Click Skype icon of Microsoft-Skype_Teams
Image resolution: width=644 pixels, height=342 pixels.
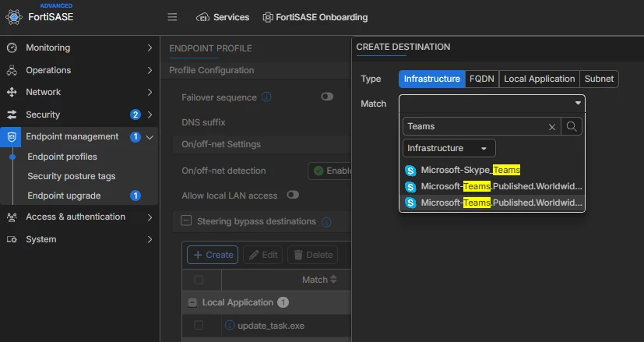(410, 170)
